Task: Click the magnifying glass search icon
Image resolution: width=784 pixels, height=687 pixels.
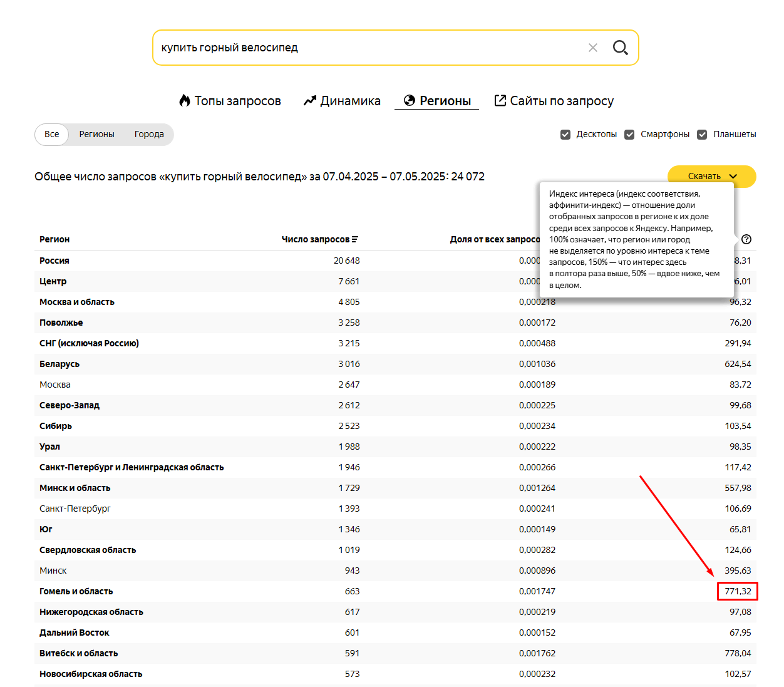Action: [620, 48]
